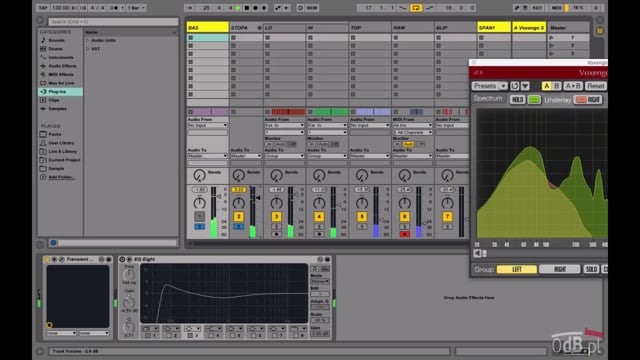Toggle arm record on track 3
The width and height of the screenshot is (640, 360).
tap(276, 234)
